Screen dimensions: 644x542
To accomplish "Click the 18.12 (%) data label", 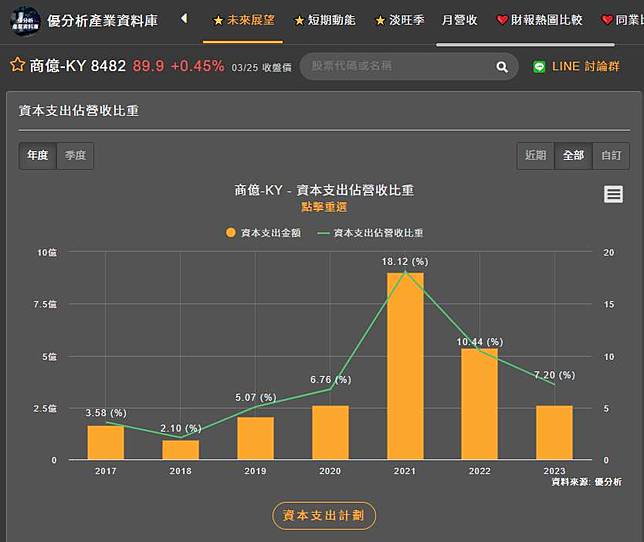I will 405,262.
